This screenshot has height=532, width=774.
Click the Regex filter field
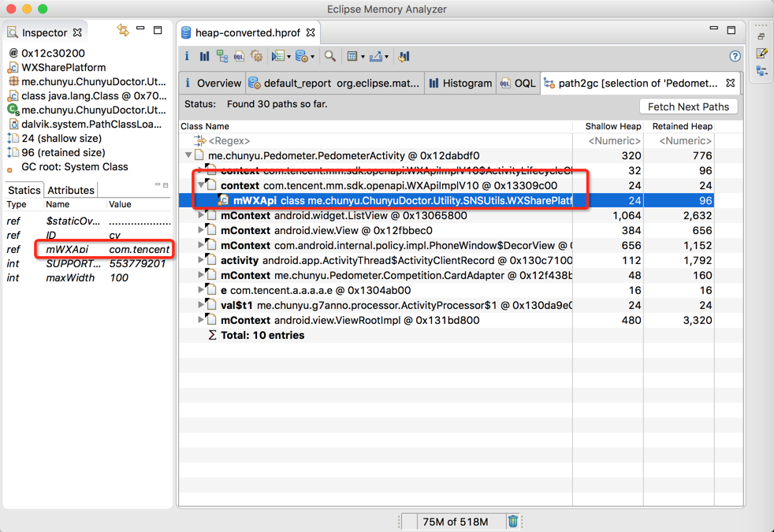tap(375, 140)
